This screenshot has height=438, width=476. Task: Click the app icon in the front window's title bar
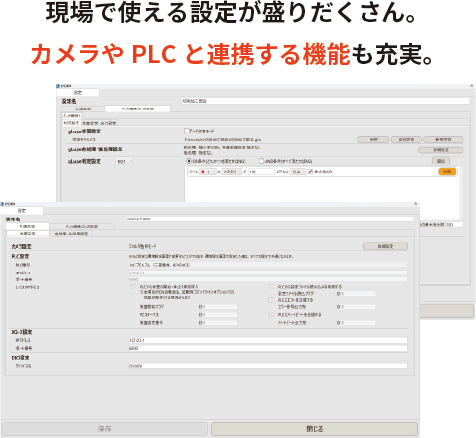[3, 204]
